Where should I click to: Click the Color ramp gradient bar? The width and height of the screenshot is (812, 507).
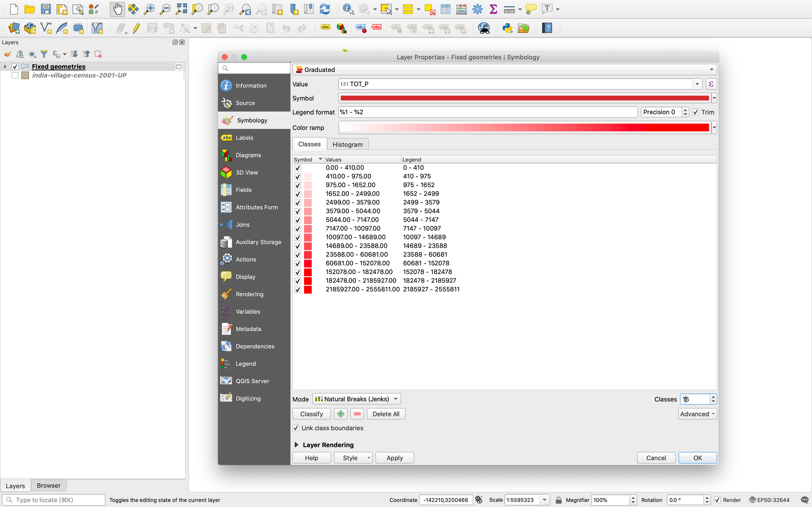524,128
